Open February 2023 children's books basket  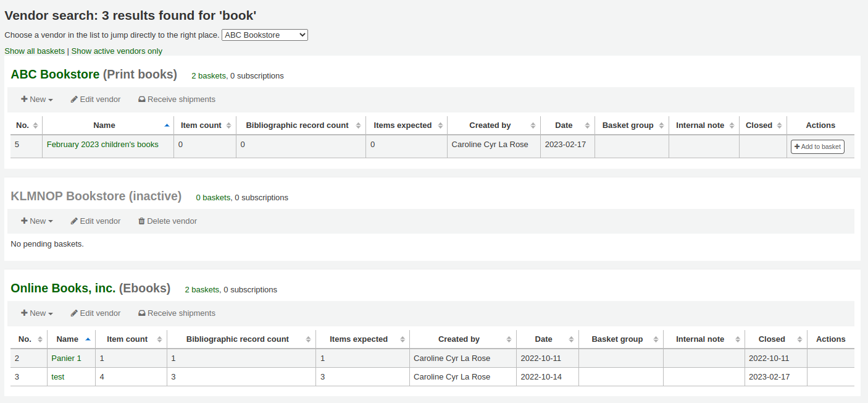tap(102, 145)
